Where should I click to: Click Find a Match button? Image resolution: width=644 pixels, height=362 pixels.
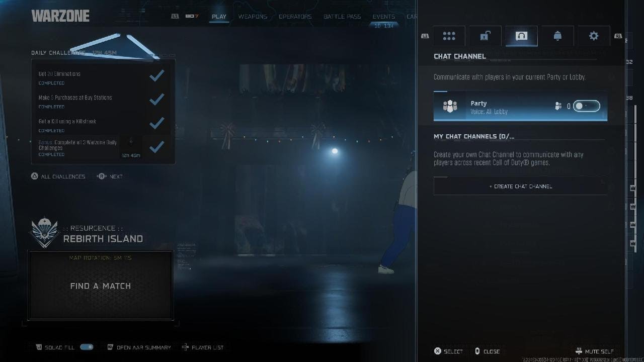101,286
